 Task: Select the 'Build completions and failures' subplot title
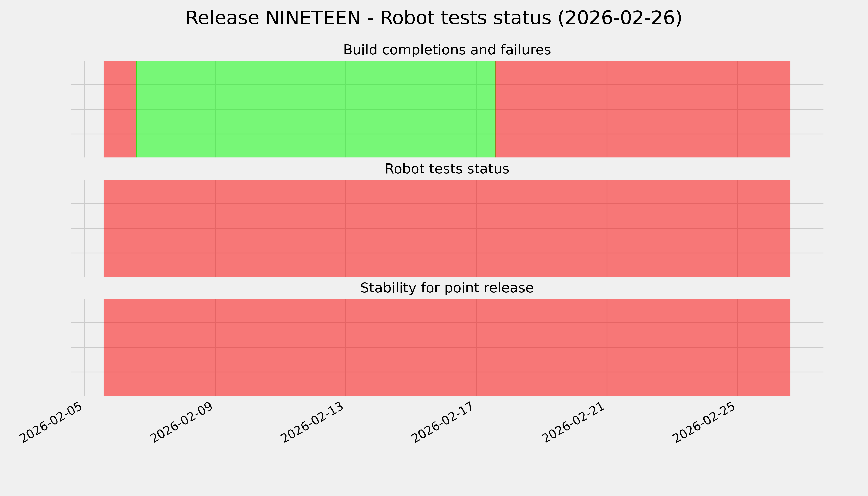coord(447,50)
